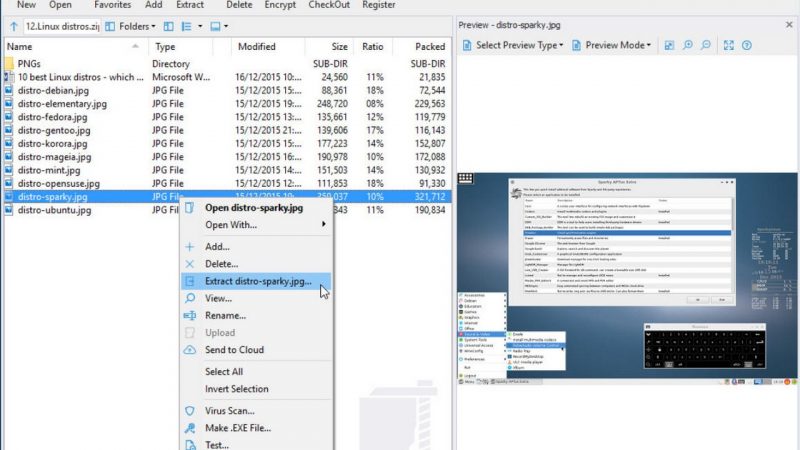Open the Select Preview Type dropdown
Screen dimensions: 800x450
pyautogui.click(x=561, y=45)
